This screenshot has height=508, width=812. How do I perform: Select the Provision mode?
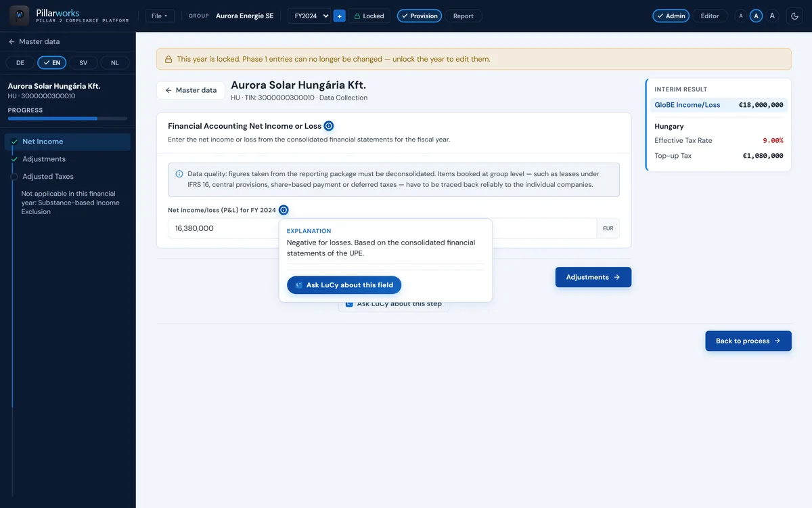point(420,16)
